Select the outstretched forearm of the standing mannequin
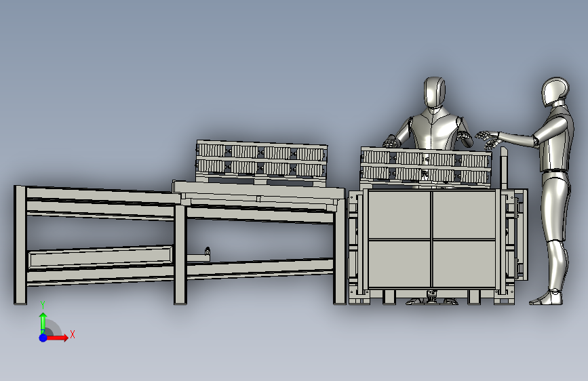The width and height of the screenshot is (588, 381). coord(516,138)
